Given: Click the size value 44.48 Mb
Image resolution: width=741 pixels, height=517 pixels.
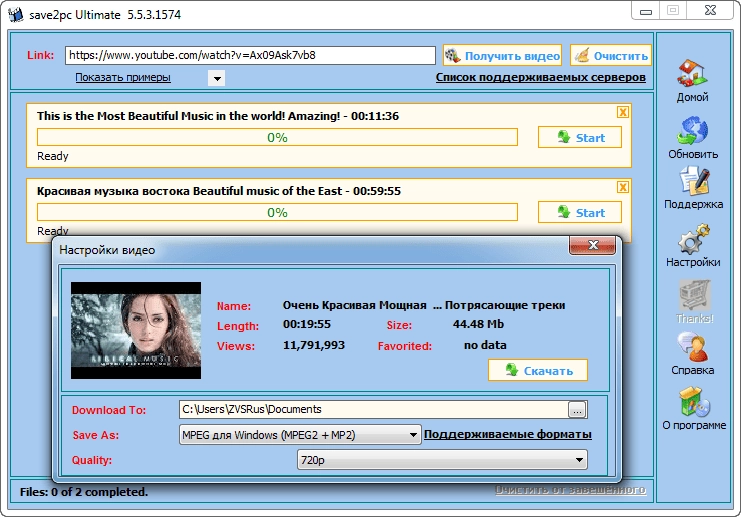Looking at the screenshot, I should click(478, 324).
